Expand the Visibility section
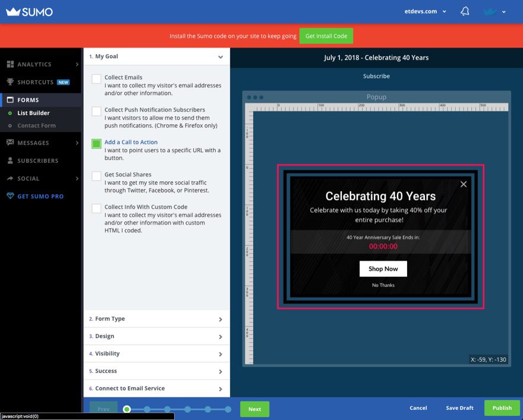The image size is (523, 420). coord(156,353)
